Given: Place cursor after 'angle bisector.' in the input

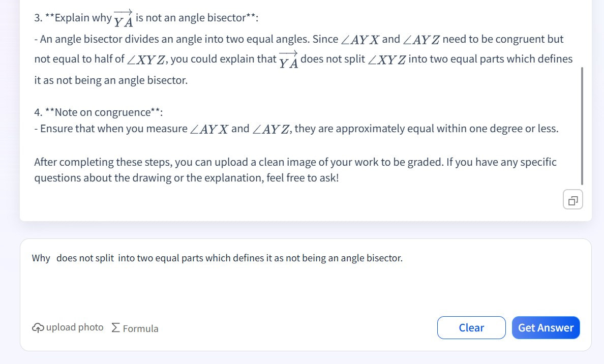Looking at the screenshot, I should point(403,258).
